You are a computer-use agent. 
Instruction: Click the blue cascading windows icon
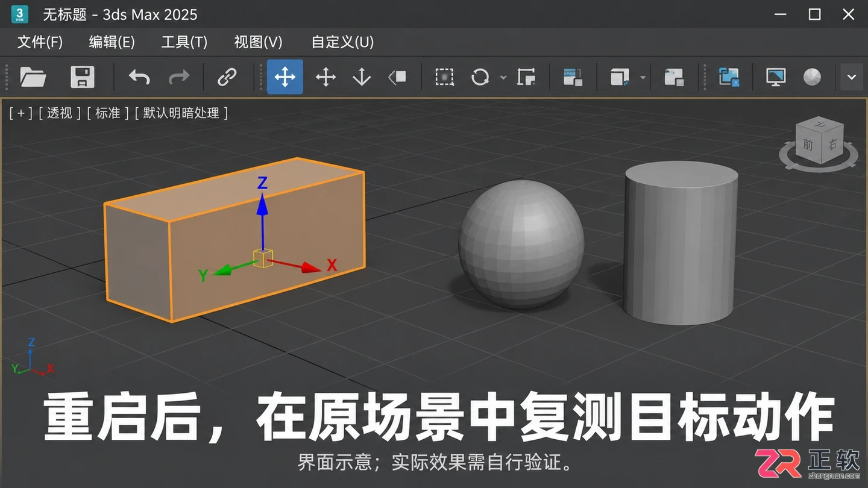click(x=729, y=77)
